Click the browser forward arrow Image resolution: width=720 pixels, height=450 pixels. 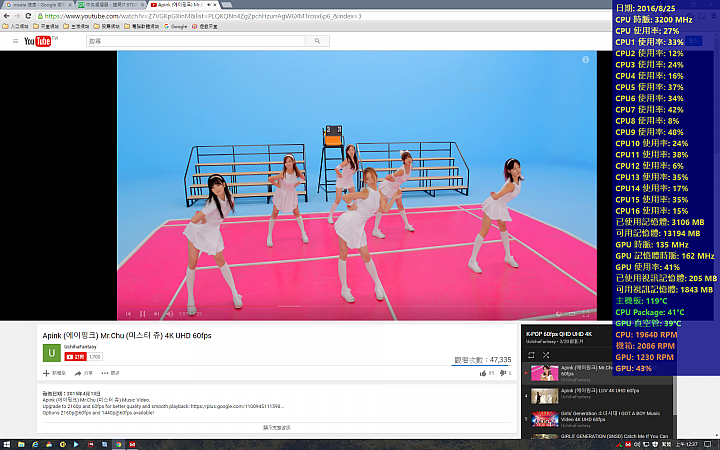click(17, 16)
